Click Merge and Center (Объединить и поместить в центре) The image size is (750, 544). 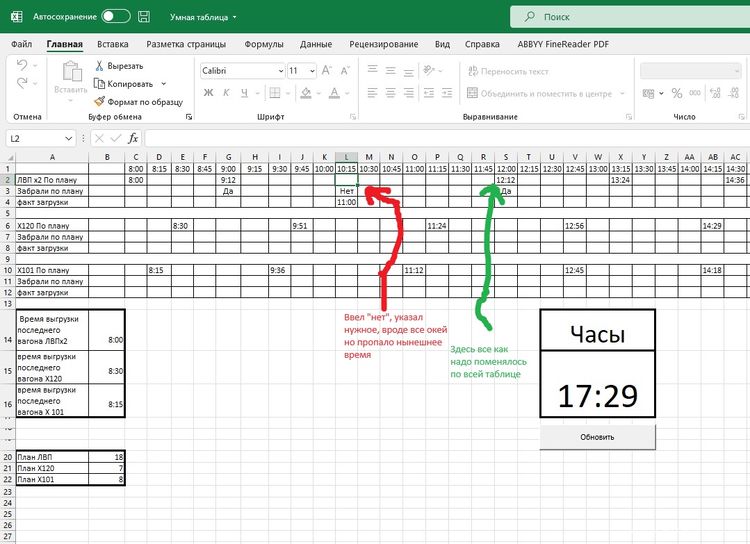pyautogui.click(x=540, y=93)
